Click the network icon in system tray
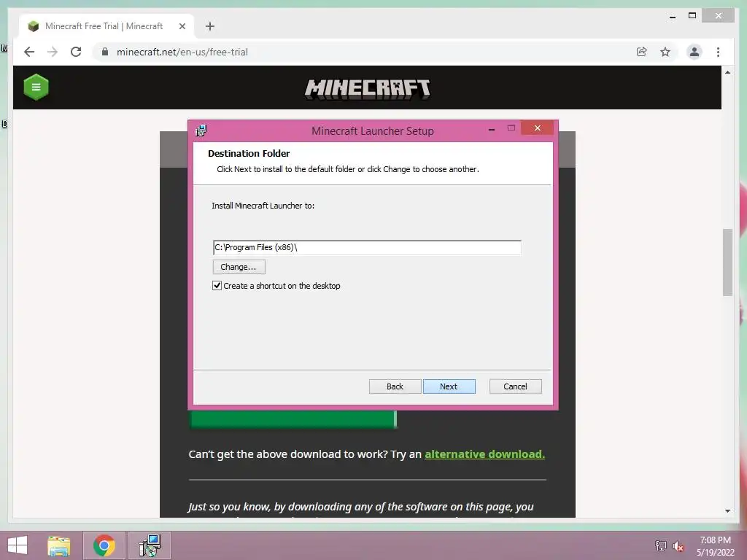Image resolution: width=747 pixels, height=560 pixels. 660,545
